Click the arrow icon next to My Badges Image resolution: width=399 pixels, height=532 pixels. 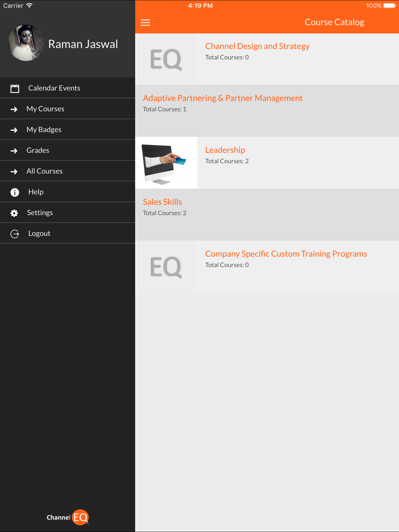click(14, 130)
